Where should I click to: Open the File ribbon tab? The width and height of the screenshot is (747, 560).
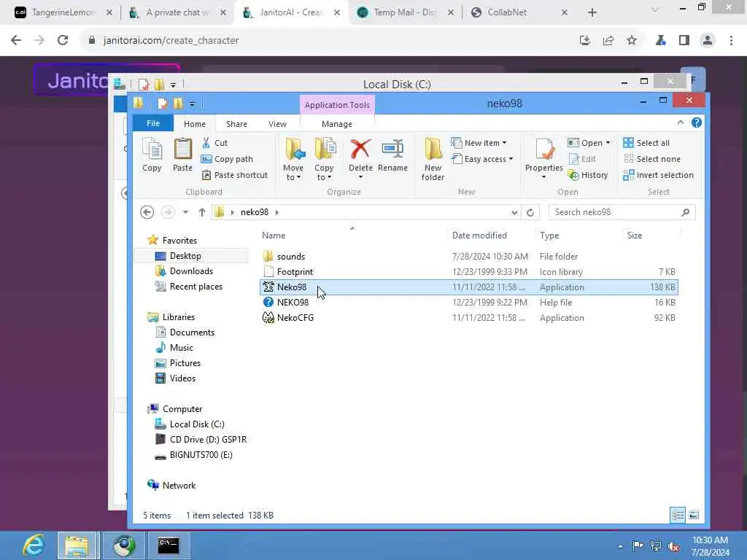click(153, 123)
